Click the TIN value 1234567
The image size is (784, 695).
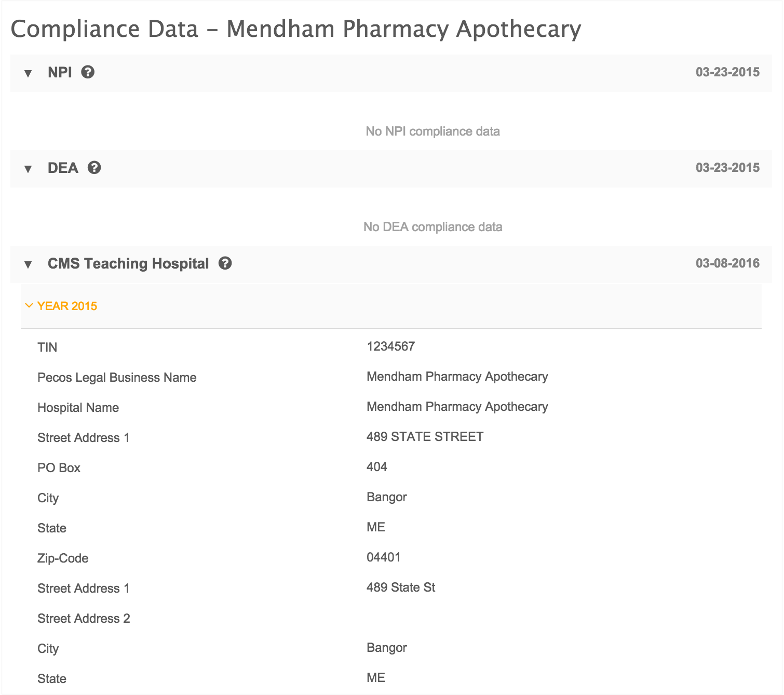click(x=390, y=346)
